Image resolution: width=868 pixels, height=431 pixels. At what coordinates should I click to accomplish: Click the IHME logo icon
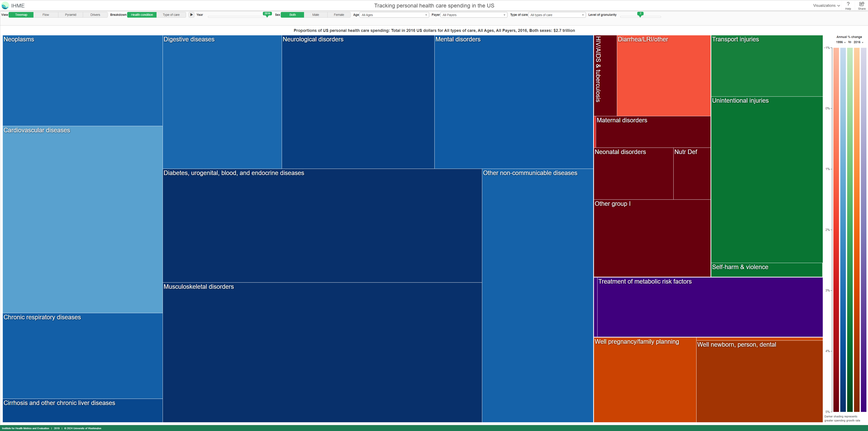click(x=5, y=6)
